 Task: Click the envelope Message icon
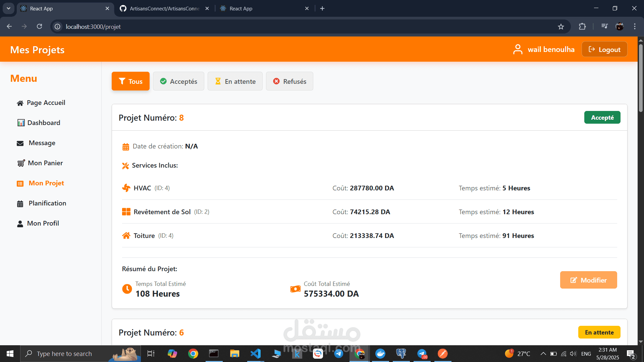[x=20, y=143]
